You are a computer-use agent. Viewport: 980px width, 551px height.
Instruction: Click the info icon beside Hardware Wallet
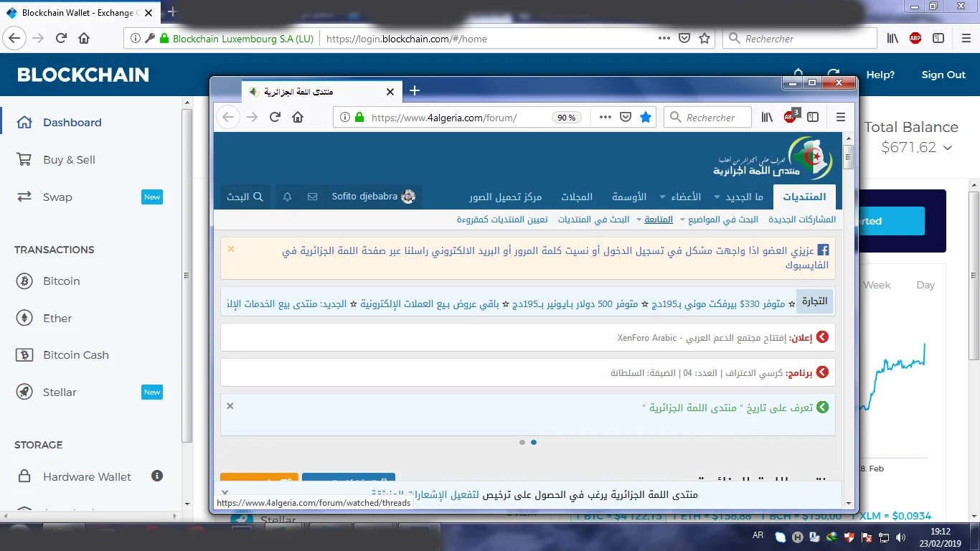[x=157, y=476]
